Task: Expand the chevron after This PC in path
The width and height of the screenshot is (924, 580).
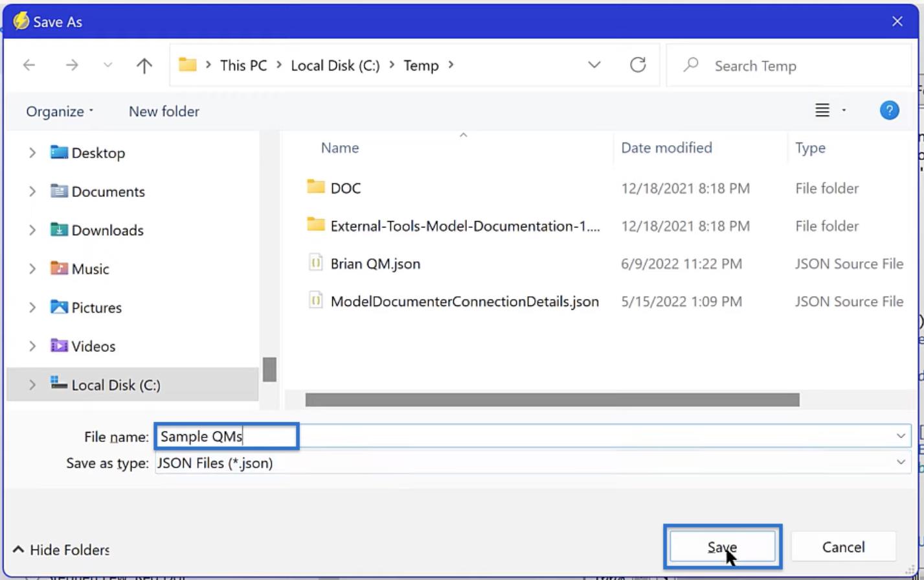Action: (279, 65)
